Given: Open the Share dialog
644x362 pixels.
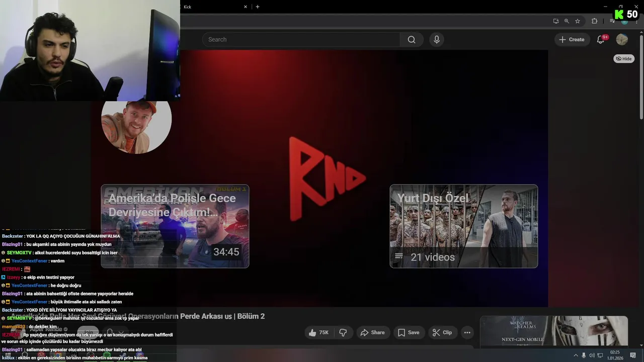Looking at the screenshot, I should pyautogui.click(x=373, y=332).
